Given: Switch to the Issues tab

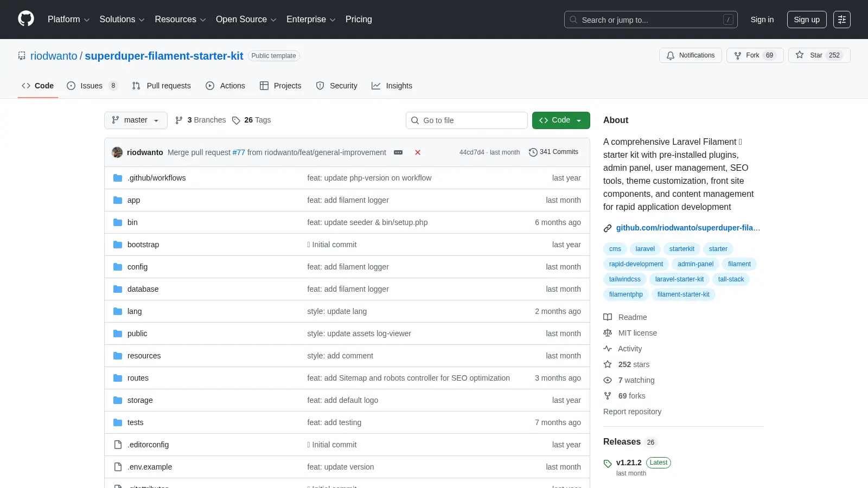Looking at the screenshot, I should point(92,86).
